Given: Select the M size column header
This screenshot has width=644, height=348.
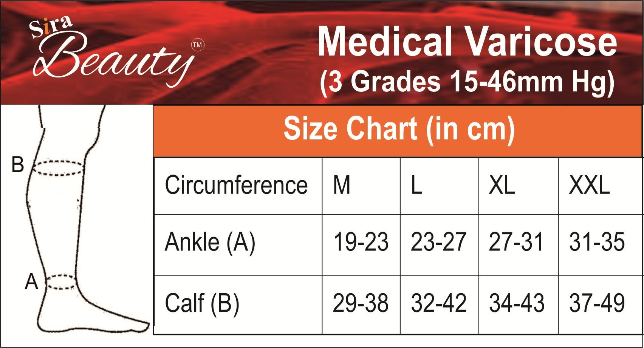Looking at the screenshot, I should point(361,186).
